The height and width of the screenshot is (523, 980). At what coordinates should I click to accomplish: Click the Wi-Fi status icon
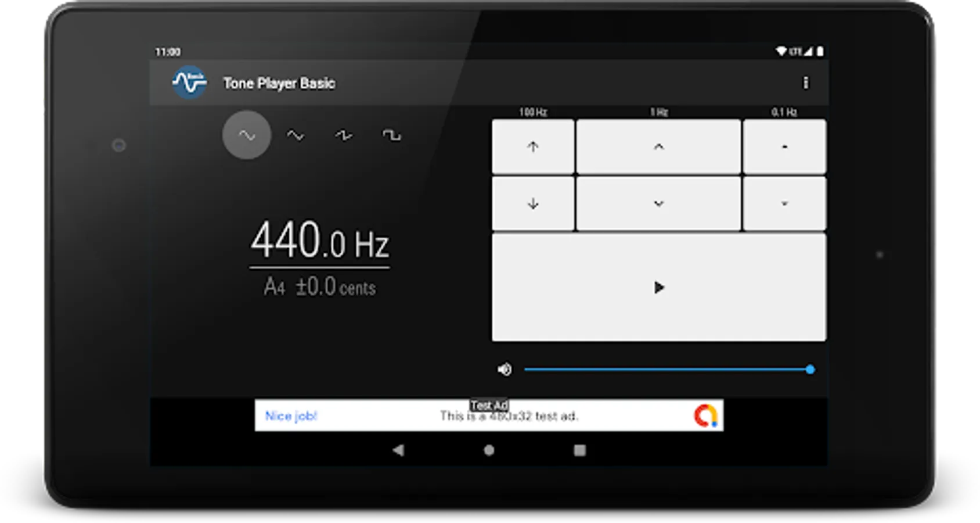[x=781, y=51]
